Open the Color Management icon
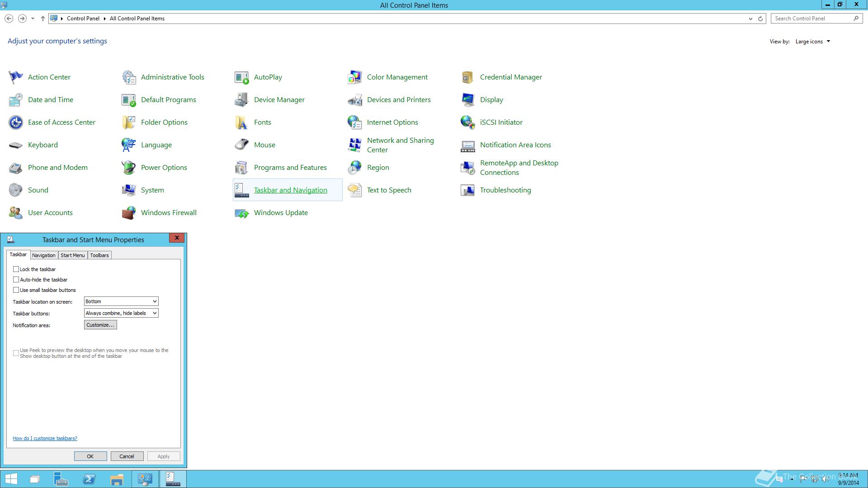868x488 pixels. click(x=355, y=77)
